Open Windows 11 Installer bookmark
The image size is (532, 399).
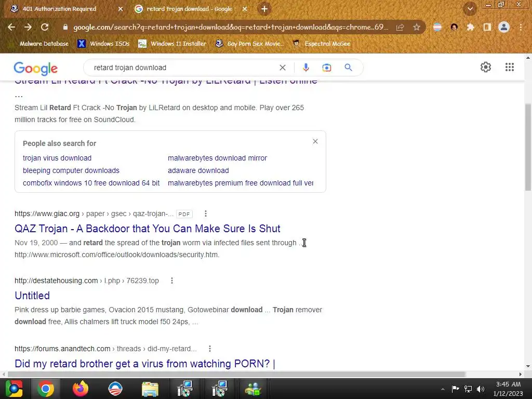click(x=172, y=44)
